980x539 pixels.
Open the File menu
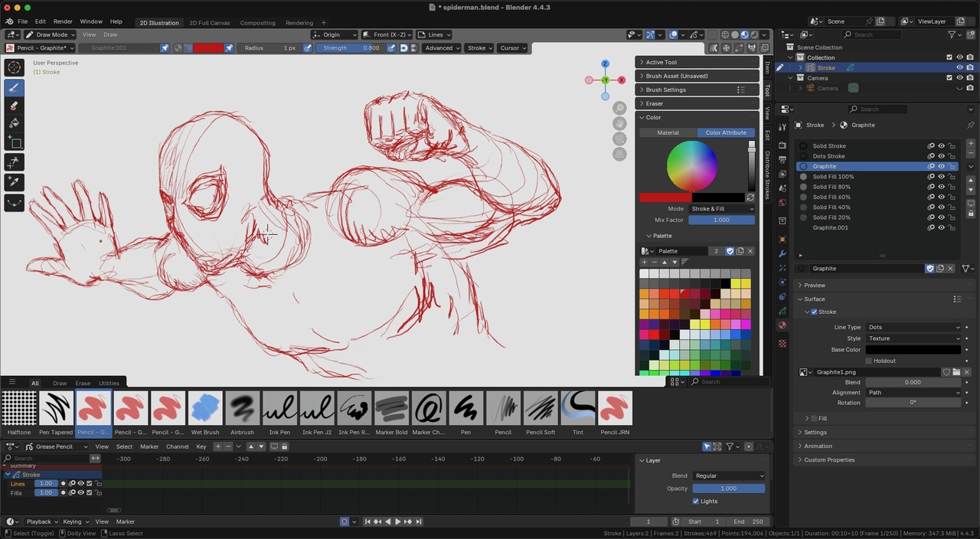click(22, 21)
